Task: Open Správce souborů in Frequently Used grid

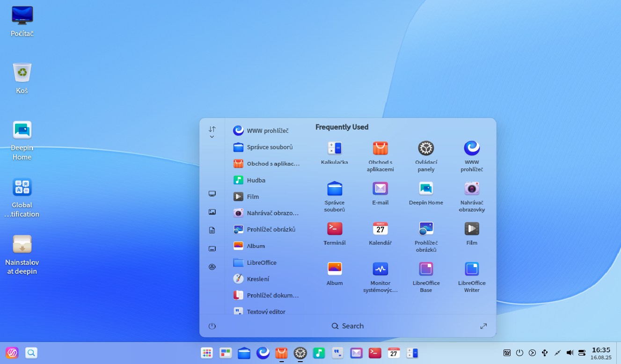Action: [x=335, y=197]
